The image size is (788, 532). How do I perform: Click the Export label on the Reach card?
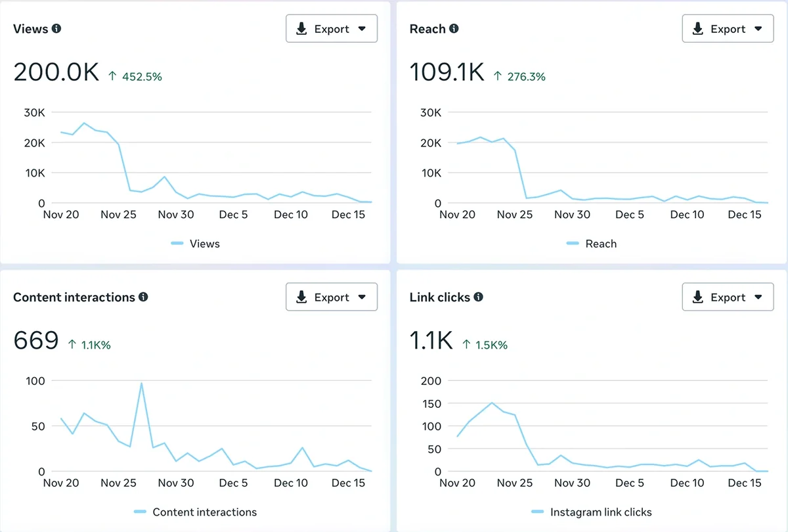pyautogui.click(x=728, y=29)
